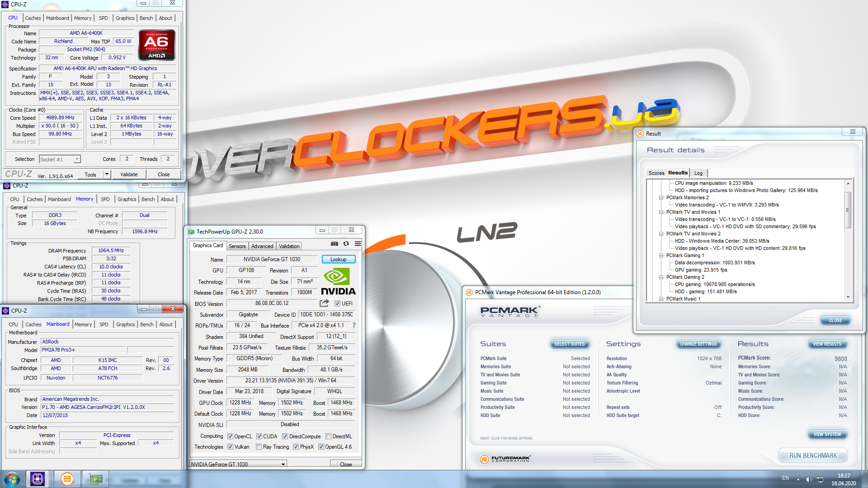Click the EN language indicator in tray

click(x=785, y=478)
